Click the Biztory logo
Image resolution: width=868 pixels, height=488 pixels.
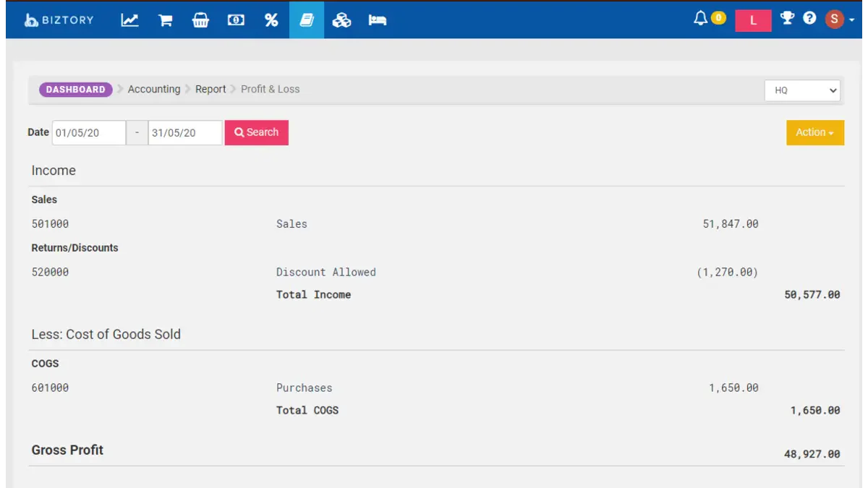coord(59,20)
